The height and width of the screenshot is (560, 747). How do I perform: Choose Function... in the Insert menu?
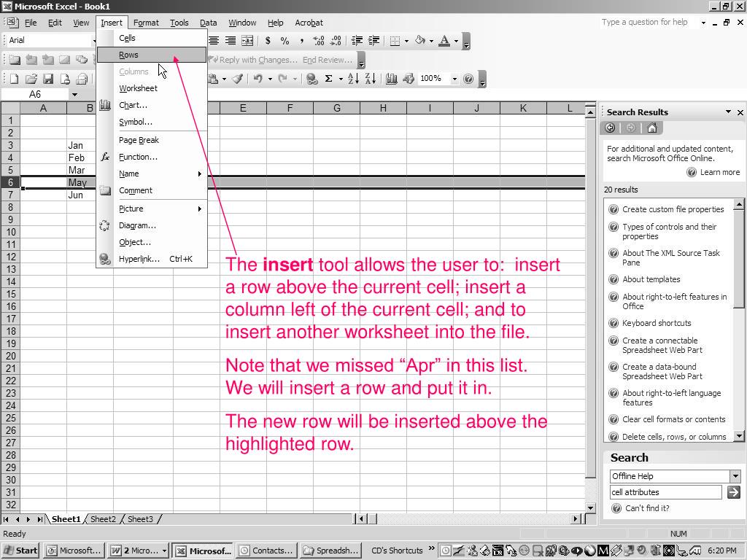152,157
